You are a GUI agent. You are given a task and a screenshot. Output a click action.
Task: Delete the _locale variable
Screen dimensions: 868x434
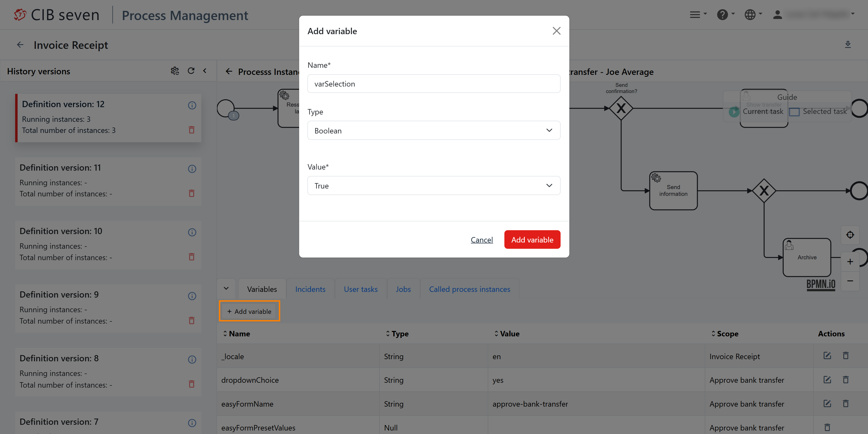click(x=845, y=356)
